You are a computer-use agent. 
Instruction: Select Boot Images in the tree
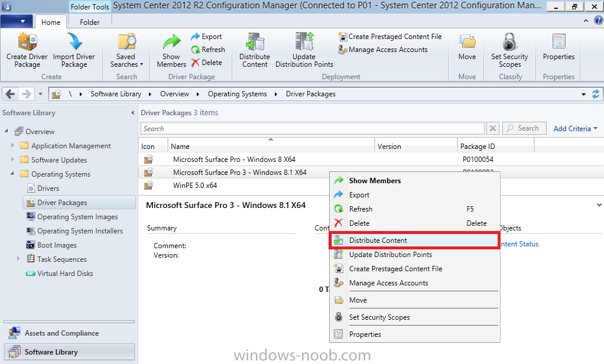click(57, 245)
